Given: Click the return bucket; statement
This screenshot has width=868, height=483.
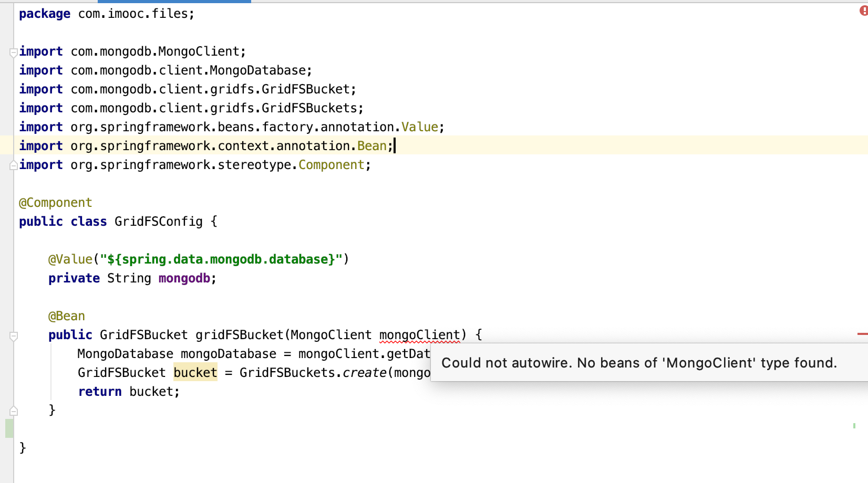Looking at the screenshot, I should pyautogui.click(x=129, y=392).
